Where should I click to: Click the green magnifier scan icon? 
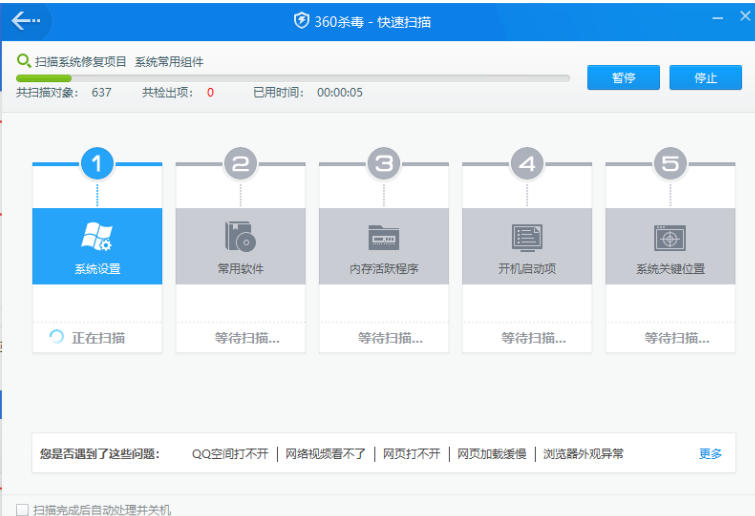(x=24, y=61)
